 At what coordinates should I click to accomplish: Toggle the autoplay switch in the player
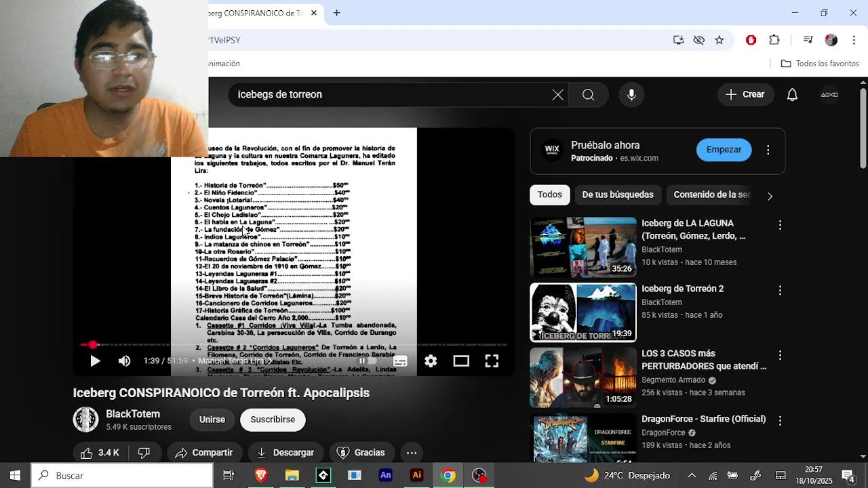(x=367, y=361)
